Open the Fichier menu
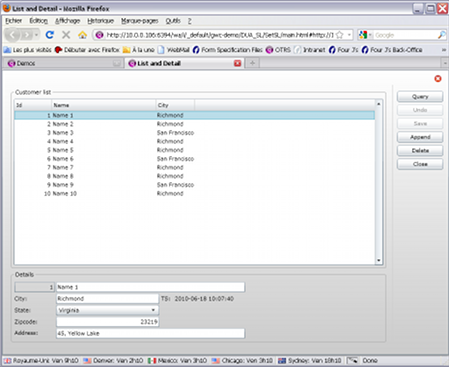The image size is (449, 367). point(14,21)
